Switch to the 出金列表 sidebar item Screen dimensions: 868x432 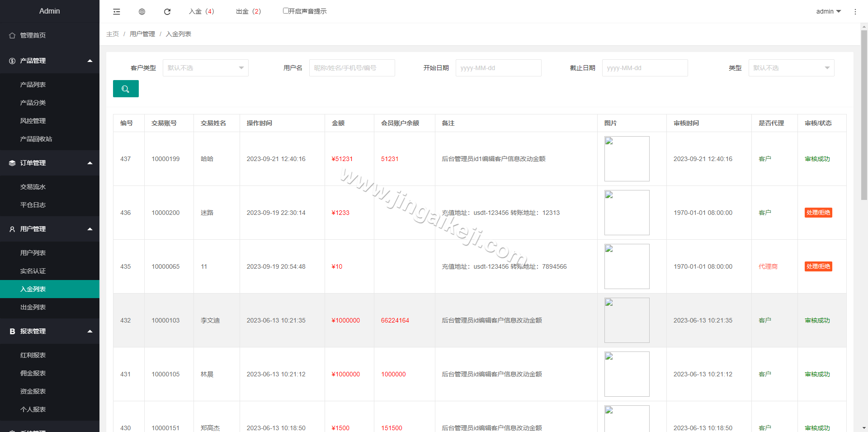coord(33,307)
